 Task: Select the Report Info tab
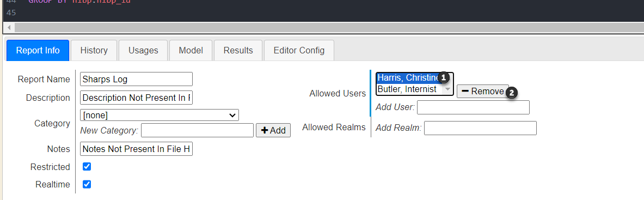coord(38,51)
